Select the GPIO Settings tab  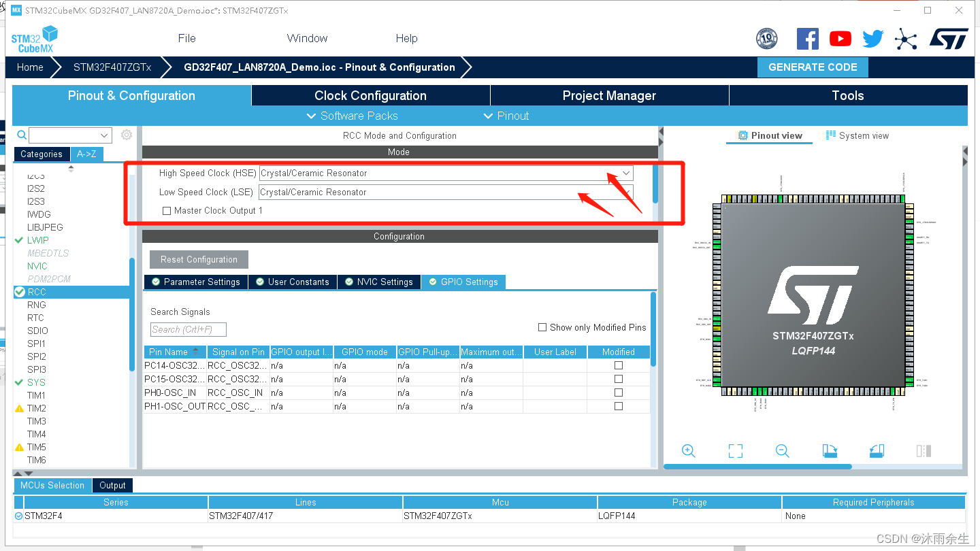[463, 282]
